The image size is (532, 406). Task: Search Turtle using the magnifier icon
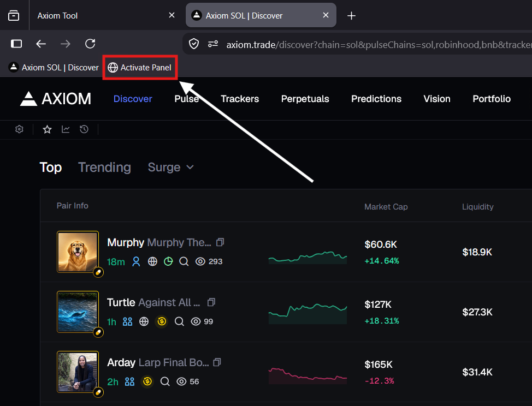point(179,321)
